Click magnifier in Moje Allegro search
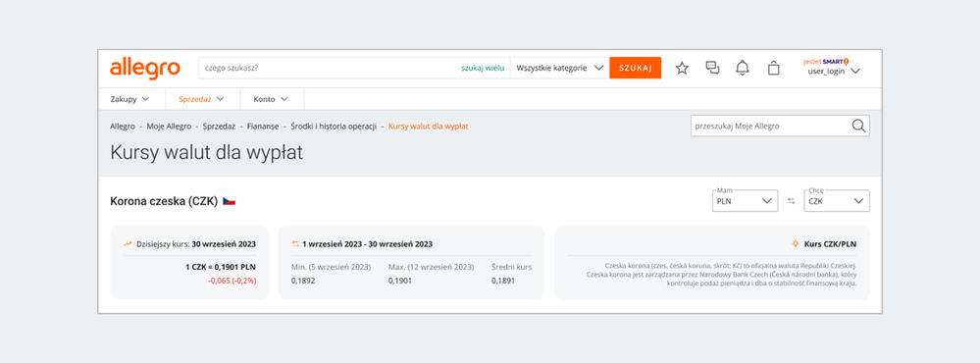 click(x=859, y=126)
